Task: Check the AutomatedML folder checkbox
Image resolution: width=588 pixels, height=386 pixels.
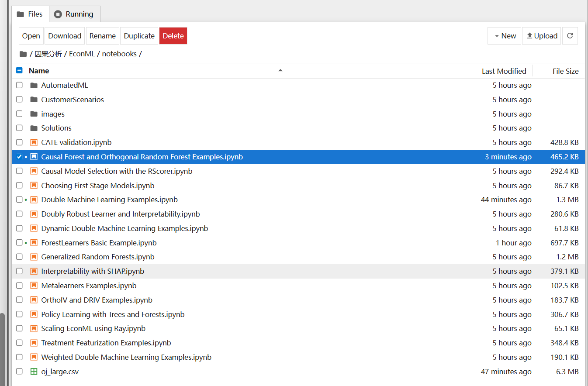Action: click(x=19, y=85)
